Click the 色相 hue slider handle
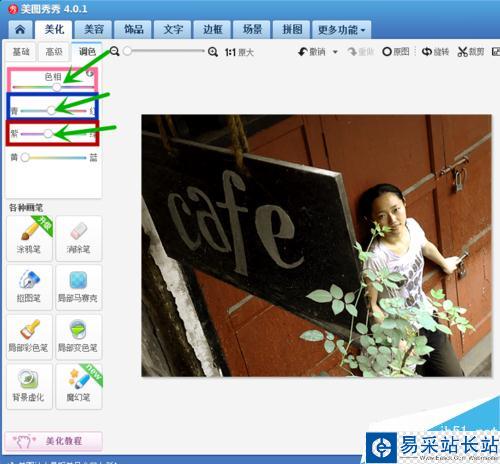Screen dimensions: 500x464 pos(57,87)
